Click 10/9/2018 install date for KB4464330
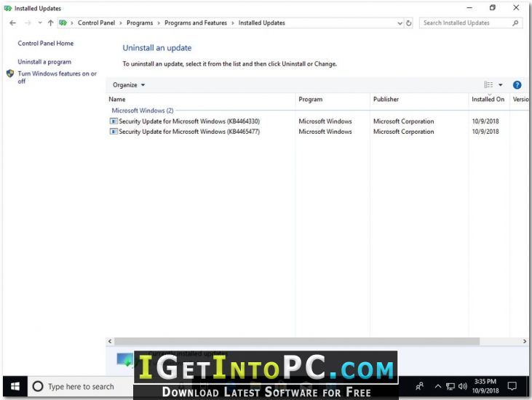The image size is (532, 400). pos(485,121)
